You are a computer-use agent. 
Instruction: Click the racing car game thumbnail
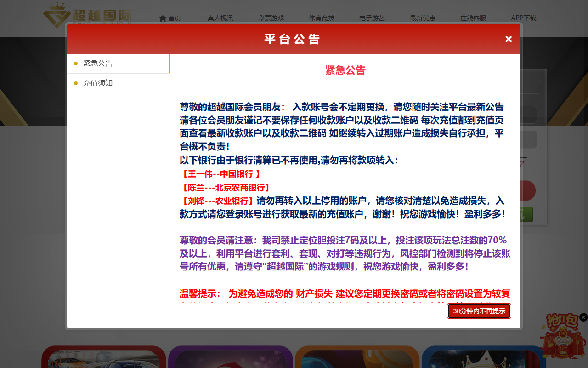pos(104,357)
